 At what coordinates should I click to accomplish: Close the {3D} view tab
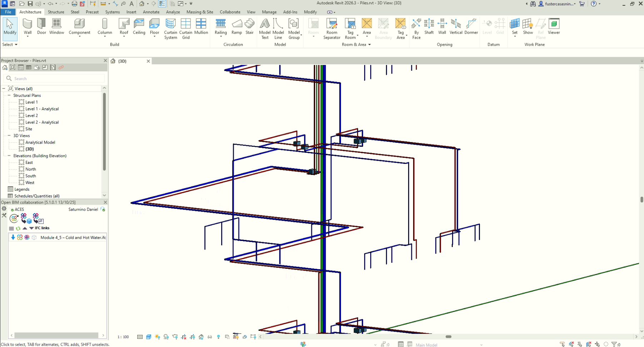pos(148,61)
